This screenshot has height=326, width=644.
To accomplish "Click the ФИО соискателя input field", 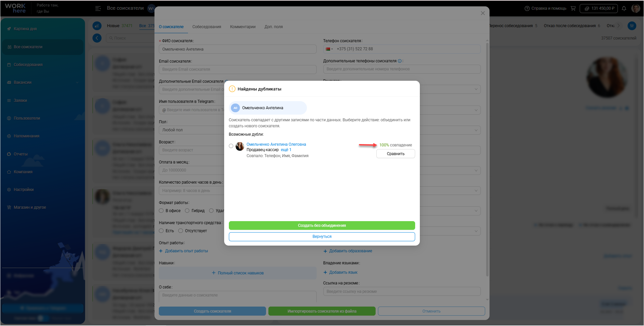I will pos(238,49).
